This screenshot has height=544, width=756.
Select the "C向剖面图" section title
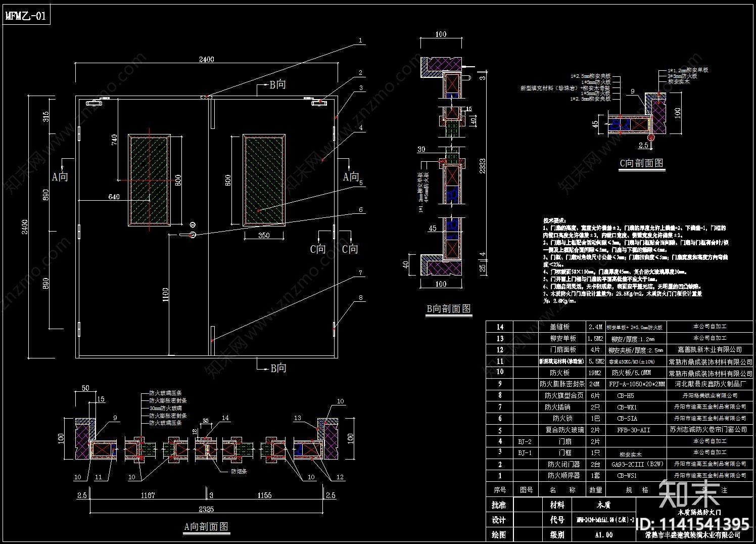[641, 163]
